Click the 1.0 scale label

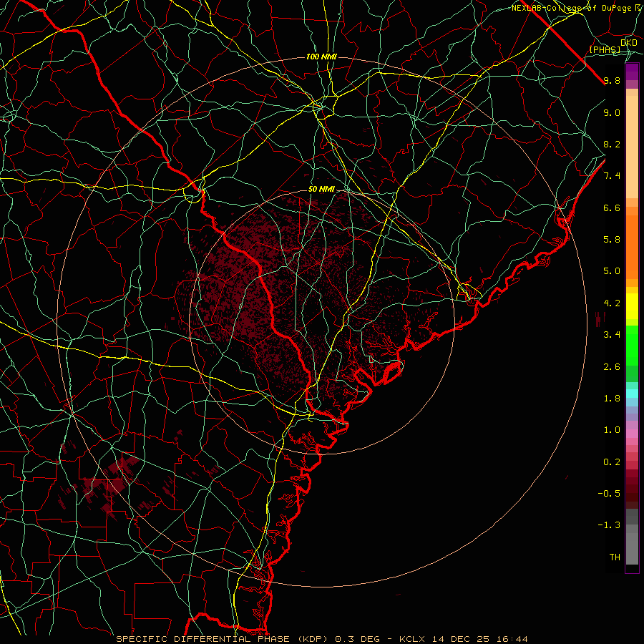tap(612, 430)
